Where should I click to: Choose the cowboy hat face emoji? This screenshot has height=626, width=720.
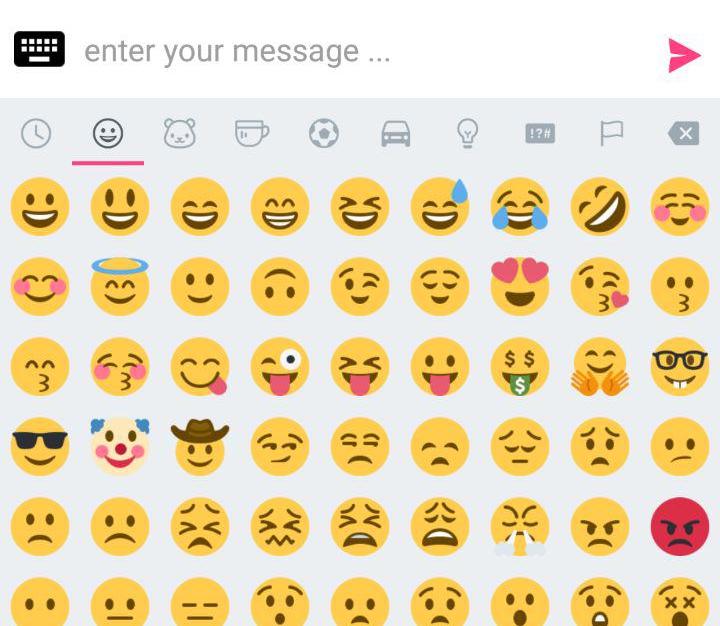(x=200, y=446)
